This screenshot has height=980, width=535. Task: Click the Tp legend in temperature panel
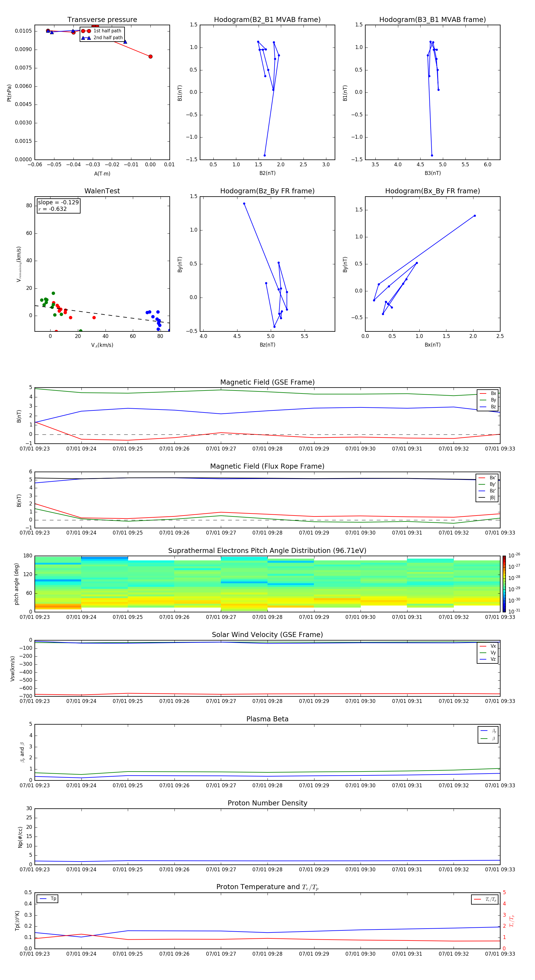[x=48, y=899]
